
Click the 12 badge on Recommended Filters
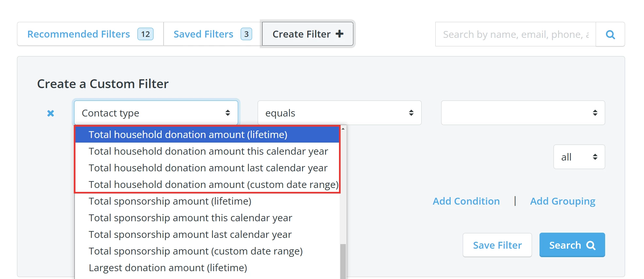click(x=145, y=34)
